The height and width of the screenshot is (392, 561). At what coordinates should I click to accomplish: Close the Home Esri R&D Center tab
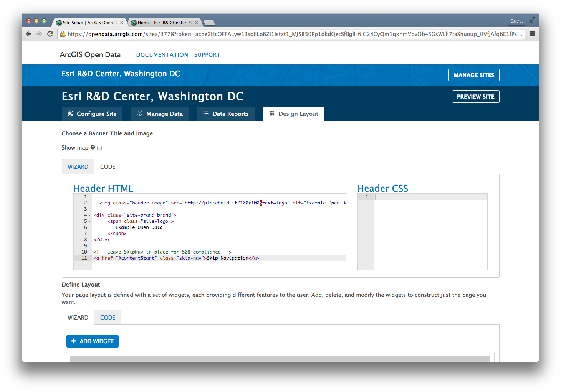click(197, 23)
